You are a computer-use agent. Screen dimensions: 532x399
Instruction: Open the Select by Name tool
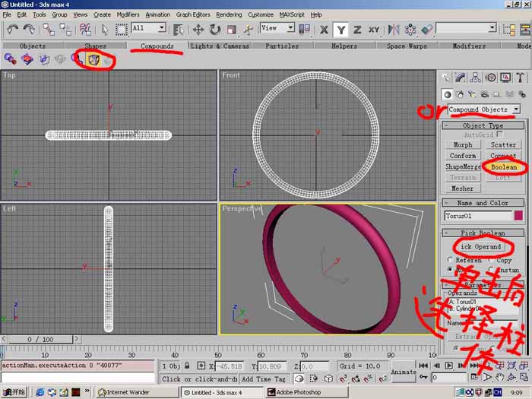click(178, 30)
